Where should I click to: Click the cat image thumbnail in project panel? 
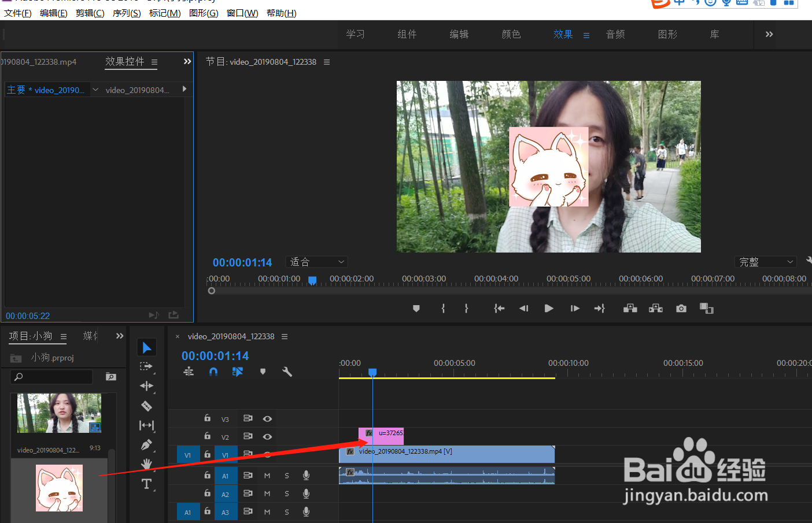coord(59,488)
